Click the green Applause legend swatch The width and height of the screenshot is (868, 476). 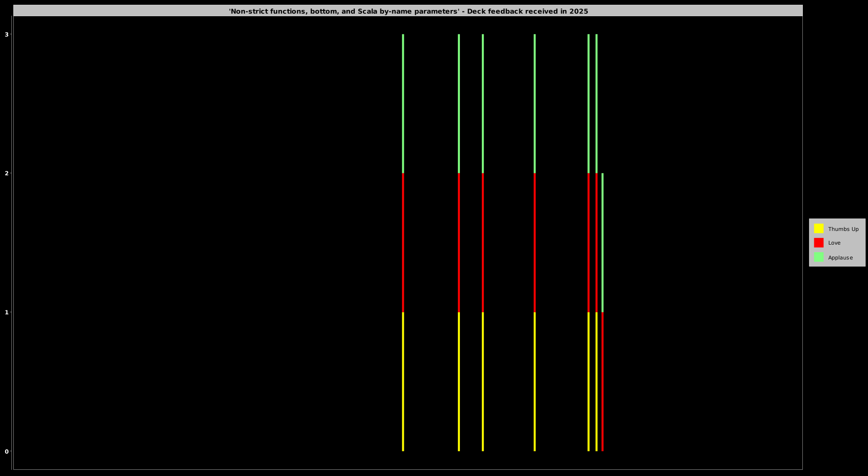[819, 257]
